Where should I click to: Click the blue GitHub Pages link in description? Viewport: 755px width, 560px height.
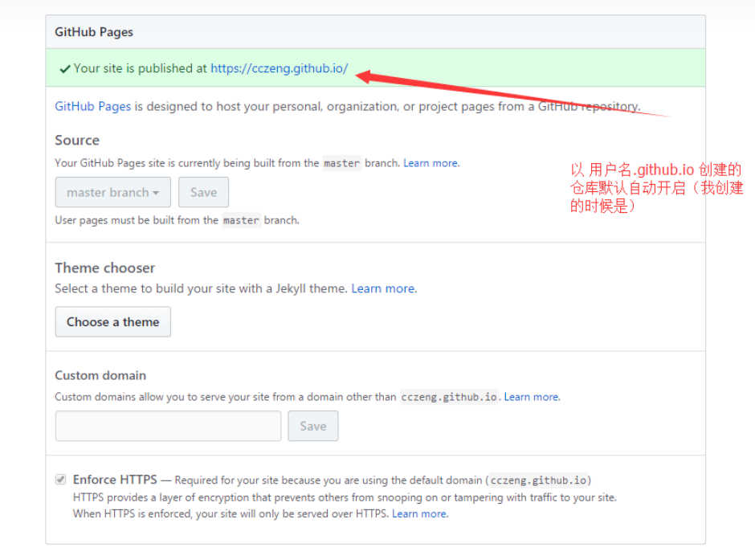[x=92, y=106]
